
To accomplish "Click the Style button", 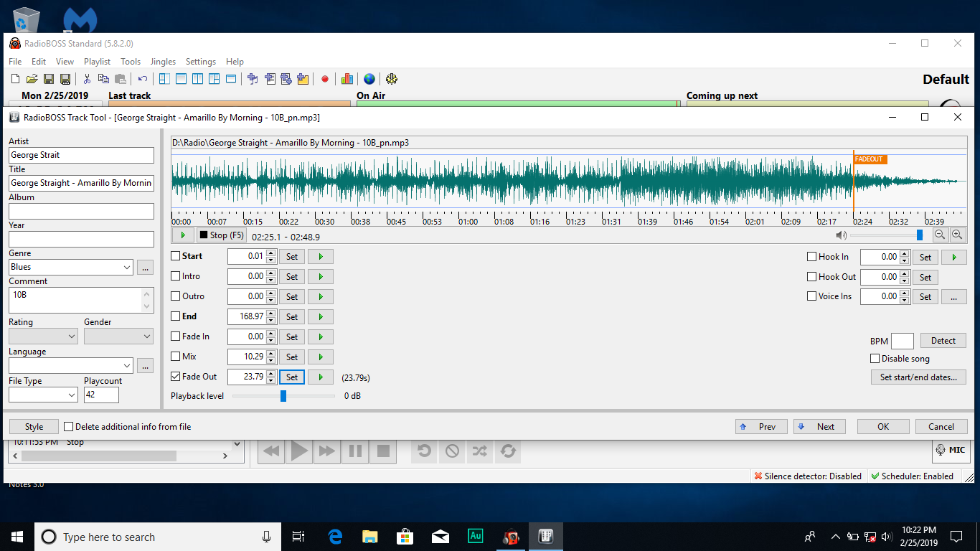I will (34, 426).
